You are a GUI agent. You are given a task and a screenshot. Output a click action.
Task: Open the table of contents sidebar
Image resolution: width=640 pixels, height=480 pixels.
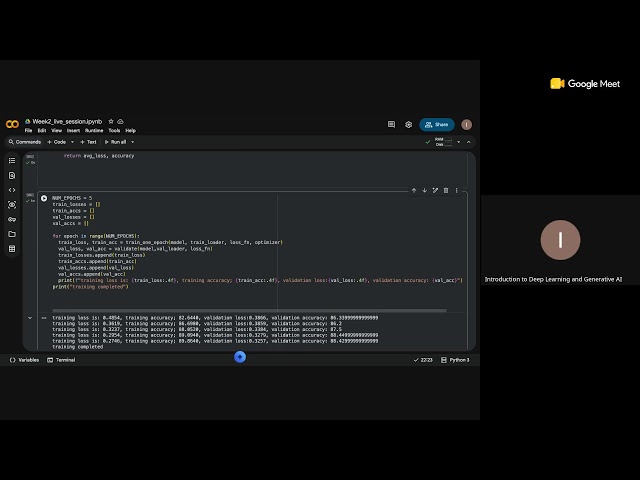click(x=12, y=160)
